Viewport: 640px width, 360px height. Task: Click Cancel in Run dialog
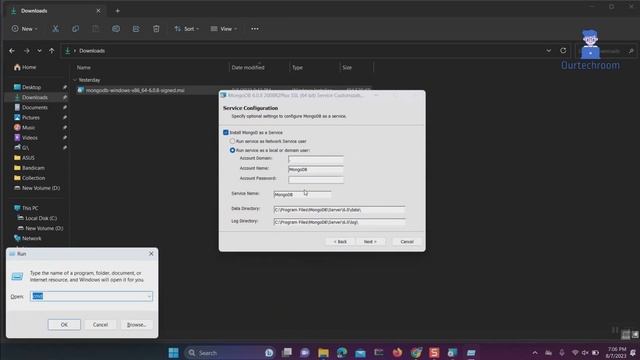(x=100, y=325)
